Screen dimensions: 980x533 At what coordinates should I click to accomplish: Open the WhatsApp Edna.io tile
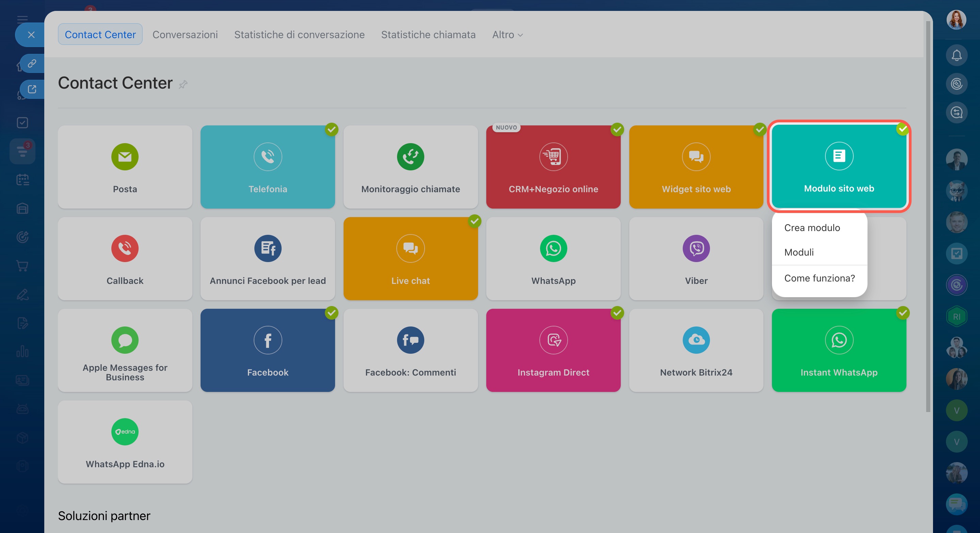[125, 442]
